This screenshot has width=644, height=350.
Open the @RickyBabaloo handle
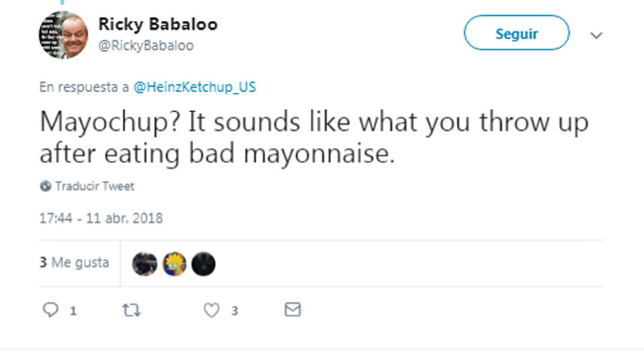tap(146, 46)
